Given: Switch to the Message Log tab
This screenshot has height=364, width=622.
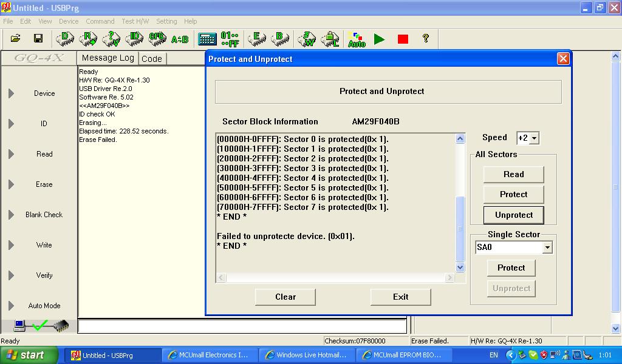Looking at the screenshot, I should pyautogui.click(x=108, y=58).
